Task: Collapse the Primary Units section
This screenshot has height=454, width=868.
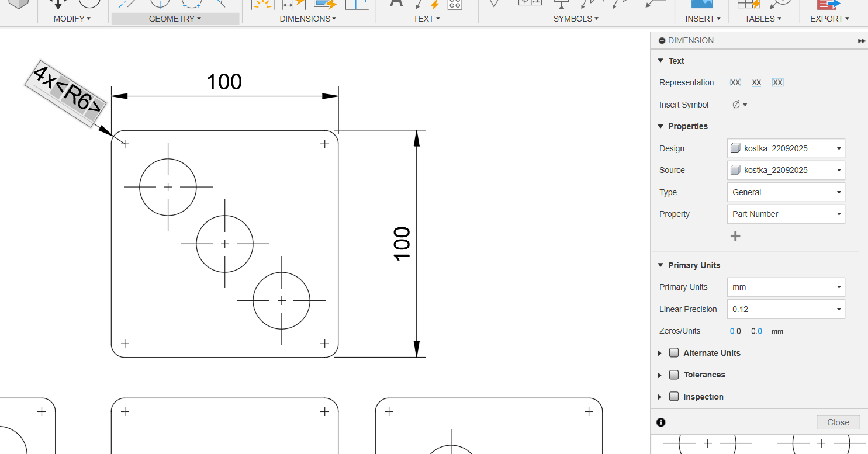Action: (660, 265)
